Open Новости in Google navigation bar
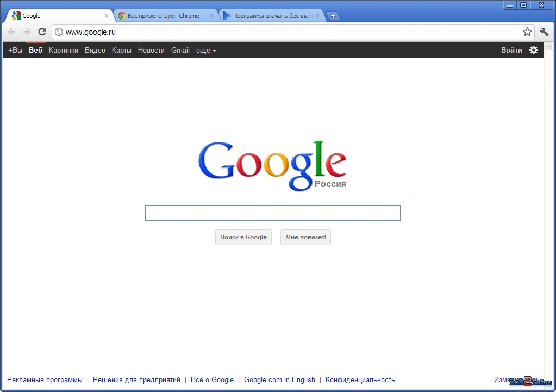556x392 pixels. (151, 51)
